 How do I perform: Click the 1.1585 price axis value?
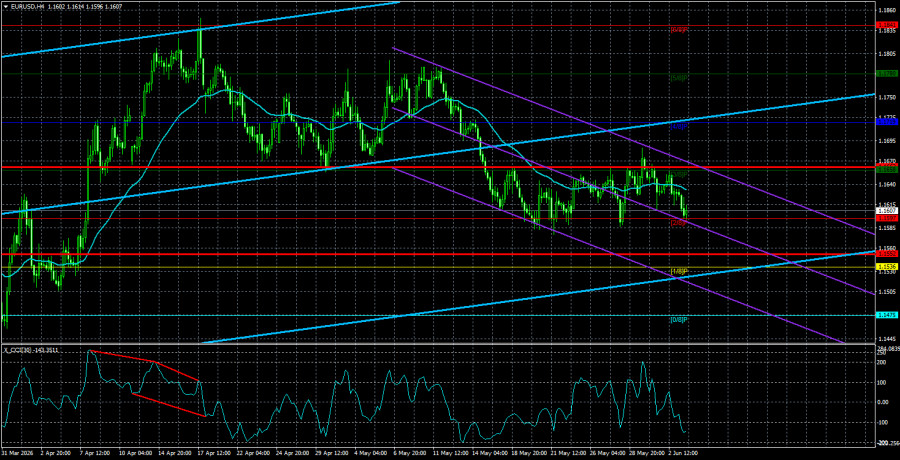[x=886, y=227]
